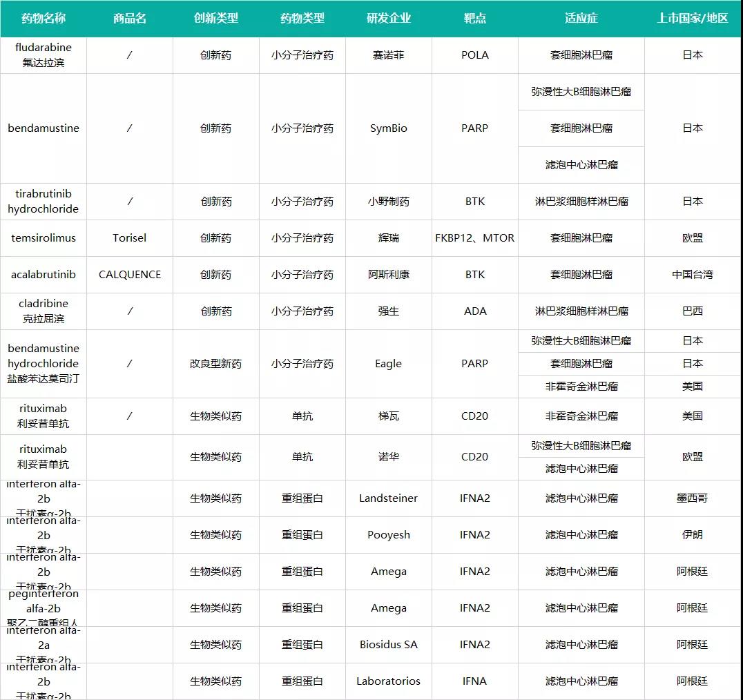Select the Landsteiner company cell
Viewport: 743px width, 700px height.
pos(389,498)
